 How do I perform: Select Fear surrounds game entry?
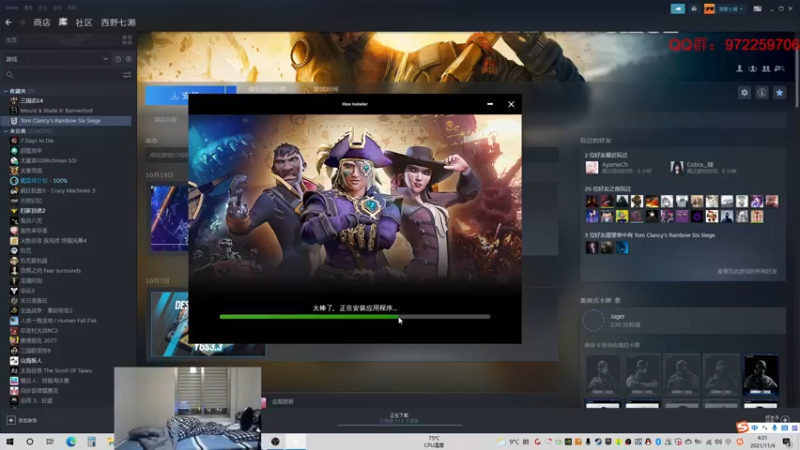(50, 271)
